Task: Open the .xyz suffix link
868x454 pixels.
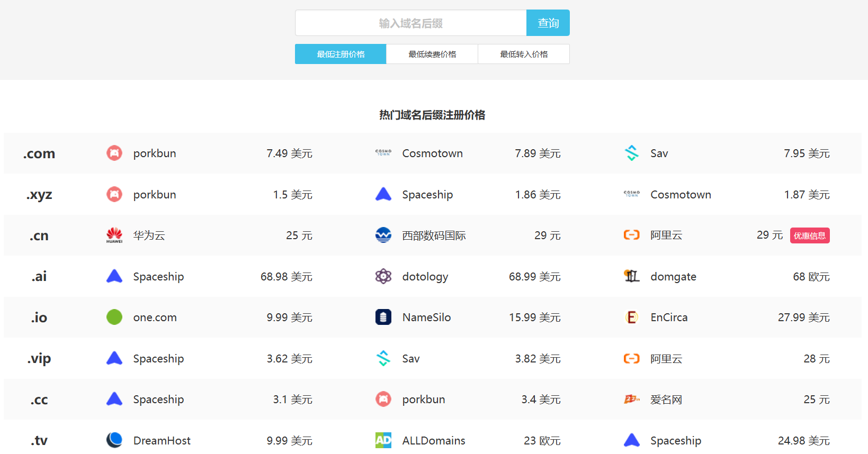Action: 39,195
